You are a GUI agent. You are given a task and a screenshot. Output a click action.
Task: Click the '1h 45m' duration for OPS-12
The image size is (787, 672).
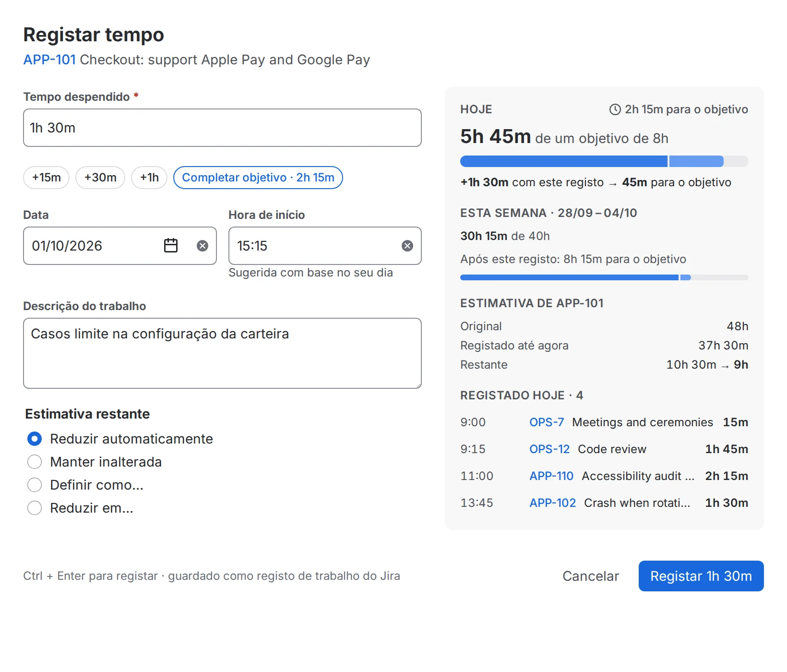pos(727,449)
